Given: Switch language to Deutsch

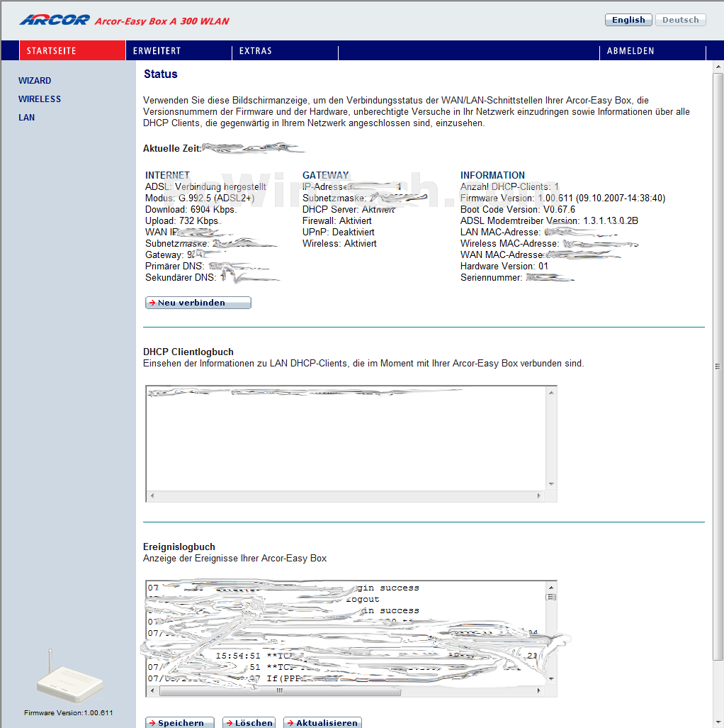Looking at the screenshot, I should 680,20.
